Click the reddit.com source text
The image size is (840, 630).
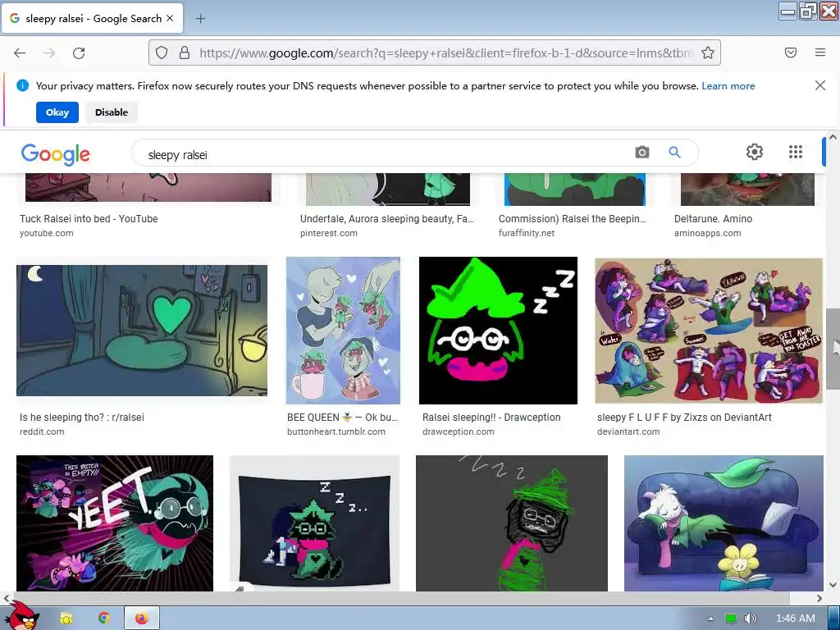click(x=42, y=431)
